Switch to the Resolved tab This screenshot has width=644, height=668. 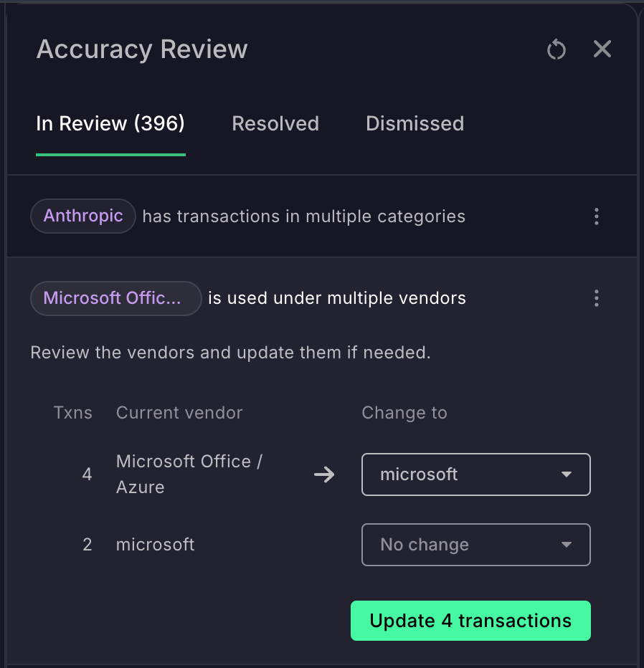275,123
